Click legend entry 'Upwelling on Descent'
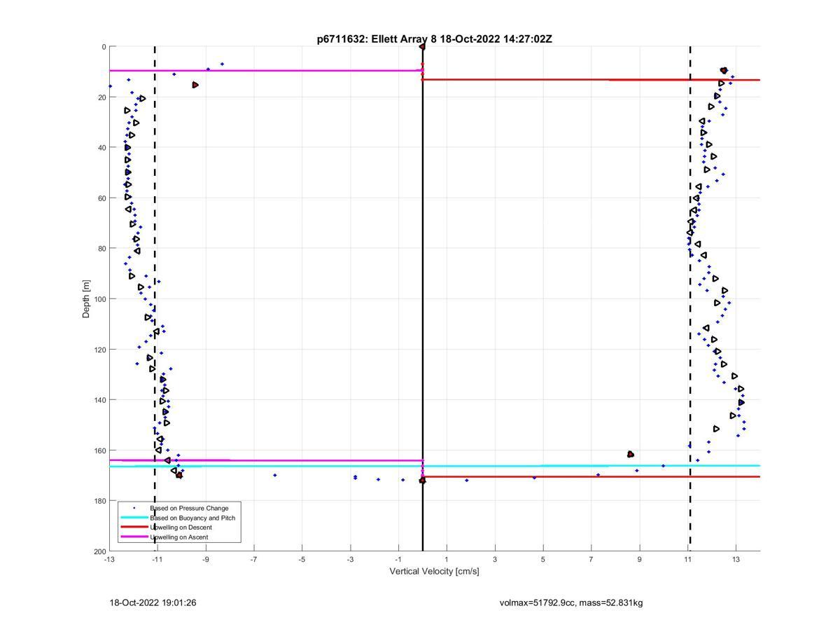 click(181, 528)
